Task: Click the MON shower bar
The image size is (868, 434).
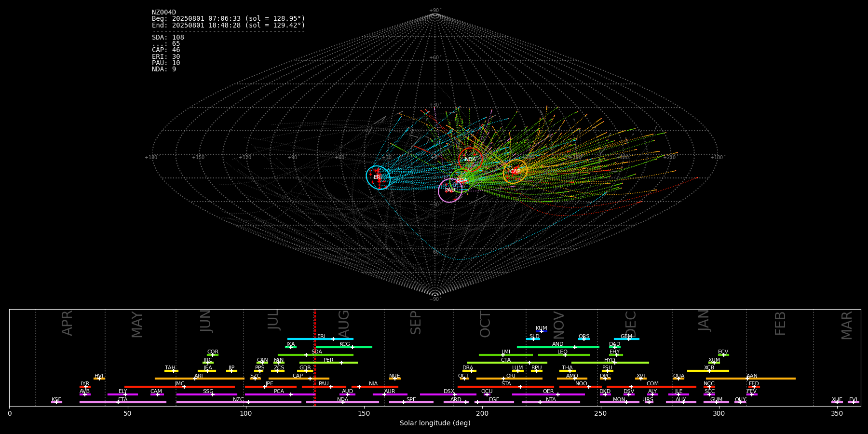Action: tap(619, 402)
